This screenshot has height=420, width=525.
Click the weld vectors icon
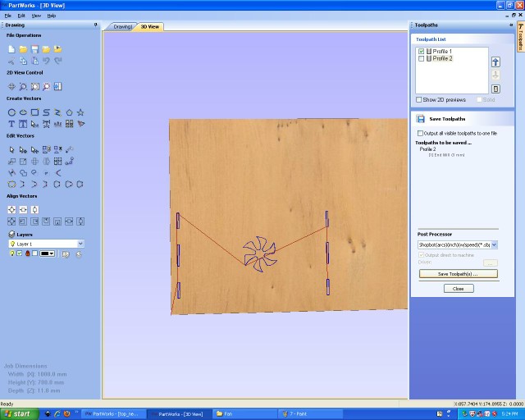click(23, 173)
